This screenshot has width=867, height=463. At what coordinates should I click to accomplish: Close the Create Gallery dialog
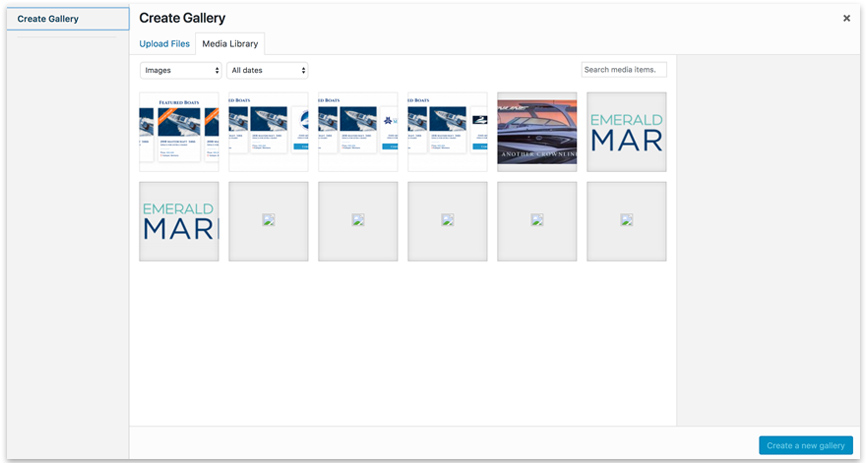(x=847, y=18)
